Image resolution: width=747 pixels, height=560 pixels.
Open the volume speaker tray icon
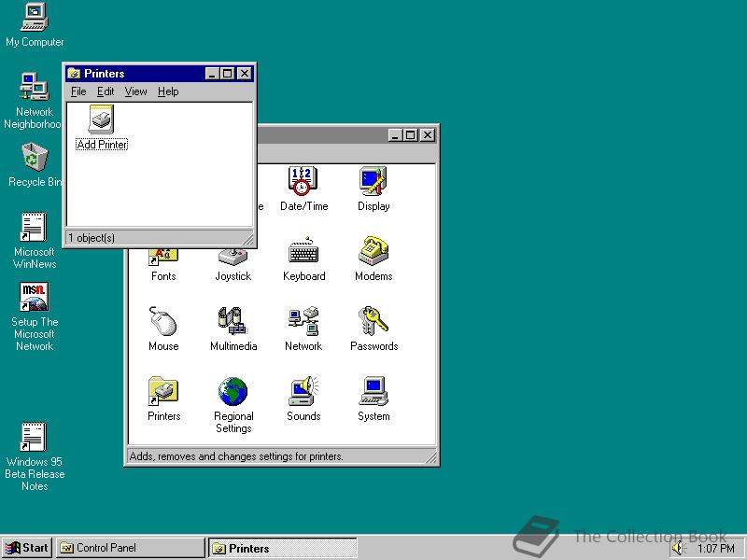(x=678, y=548)
